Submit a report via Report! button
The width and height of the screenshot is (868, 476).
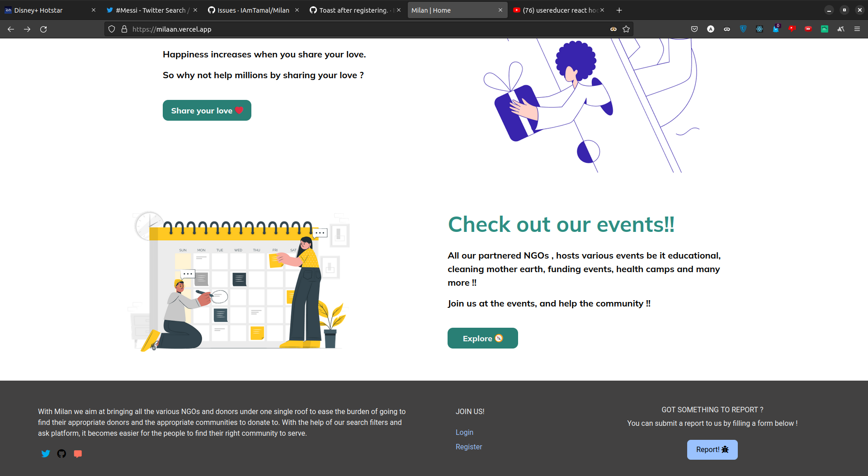coord(712,449)
